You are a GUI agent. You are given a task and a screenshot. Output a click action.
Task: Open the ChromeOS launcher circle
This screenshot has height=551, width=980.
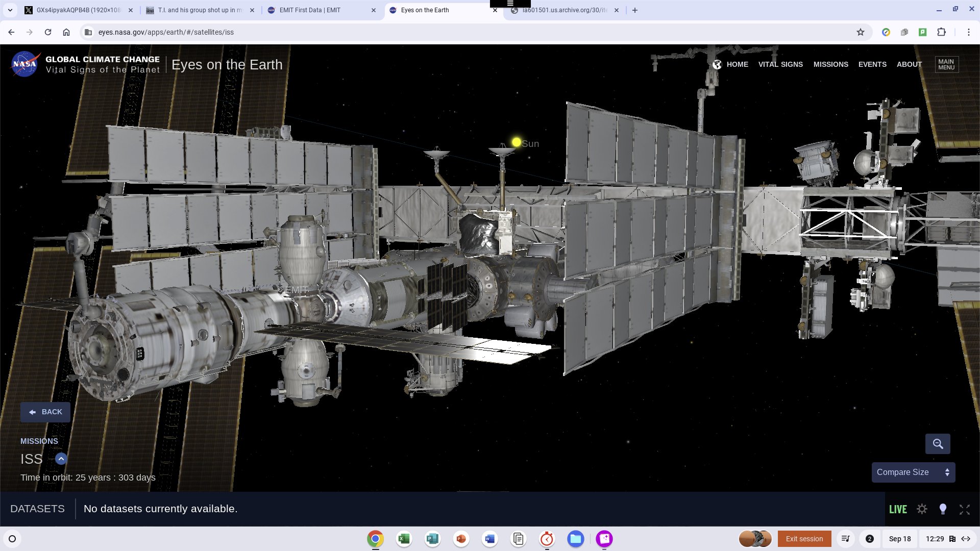click(x=12, y=539)
